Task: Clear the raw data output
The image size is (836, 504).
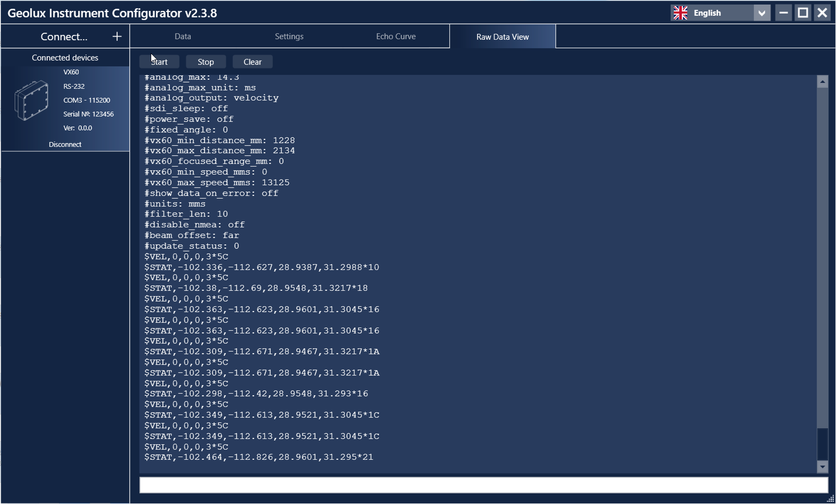Action: pyautogui.click(x=253, y=62)
